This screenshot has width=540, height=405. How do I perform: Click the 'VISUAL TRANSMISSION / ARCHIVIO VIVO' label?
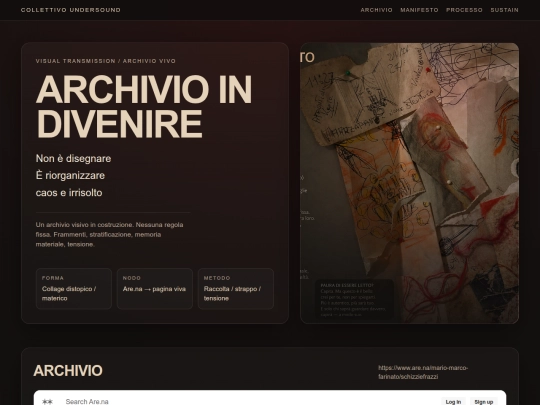click(x=106, y=61)
